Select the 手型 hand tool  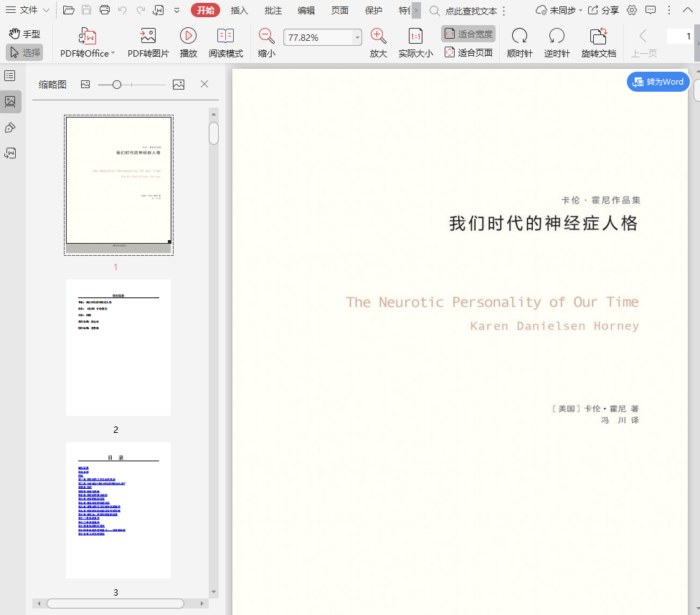tap(24, 34)
